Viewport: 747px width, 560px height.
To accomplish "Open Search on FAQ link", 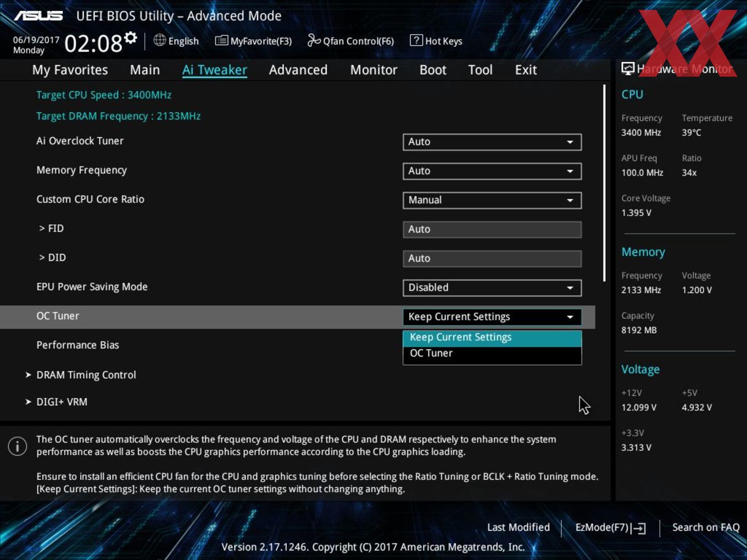I will tap(706, 527).
